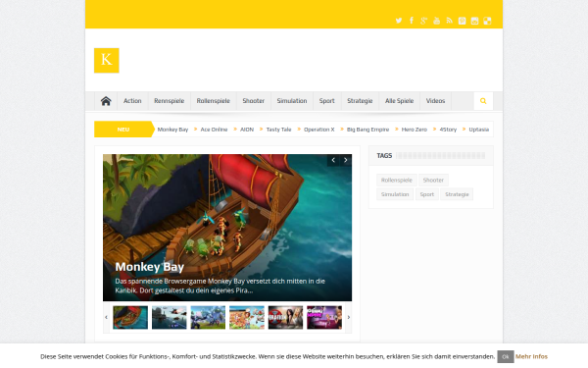Open the Google Plus icon

(423, 21)
